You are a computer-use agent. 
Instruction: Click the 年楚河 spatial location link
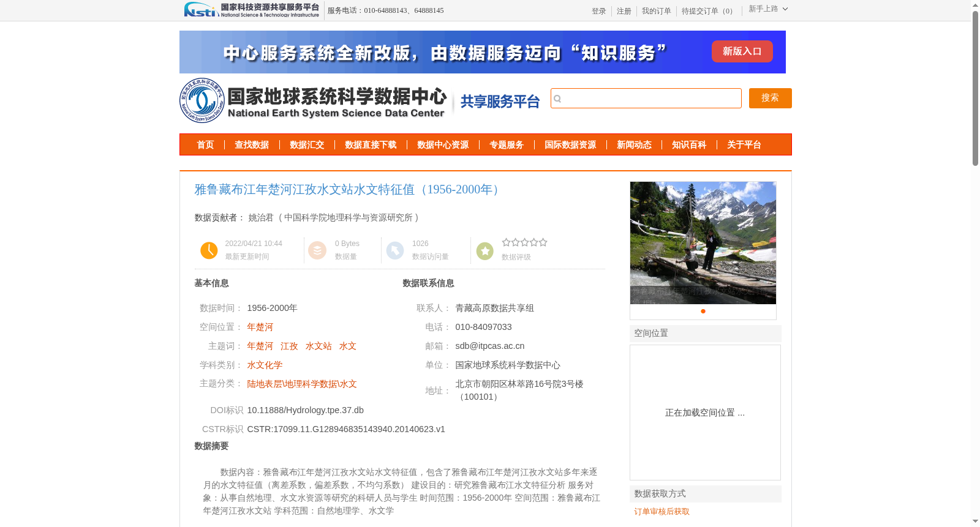pyautogui.click(x=260, y=327)
